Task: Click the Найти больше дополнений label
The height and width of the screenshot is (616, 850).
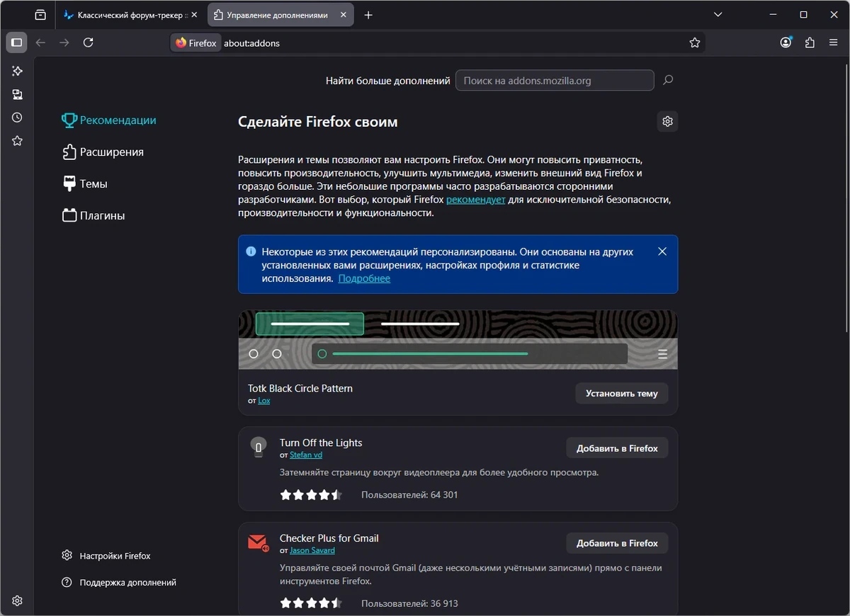Action: tap(388, 81)
